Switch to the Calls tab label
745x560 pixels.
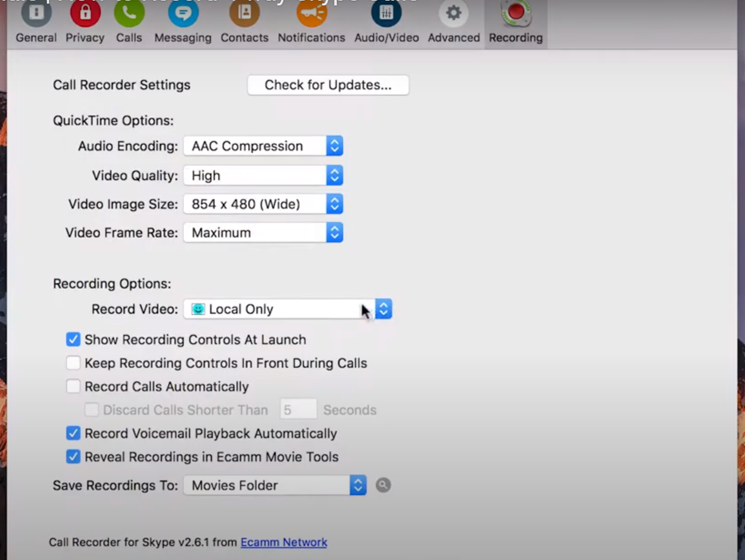(129, 38)
